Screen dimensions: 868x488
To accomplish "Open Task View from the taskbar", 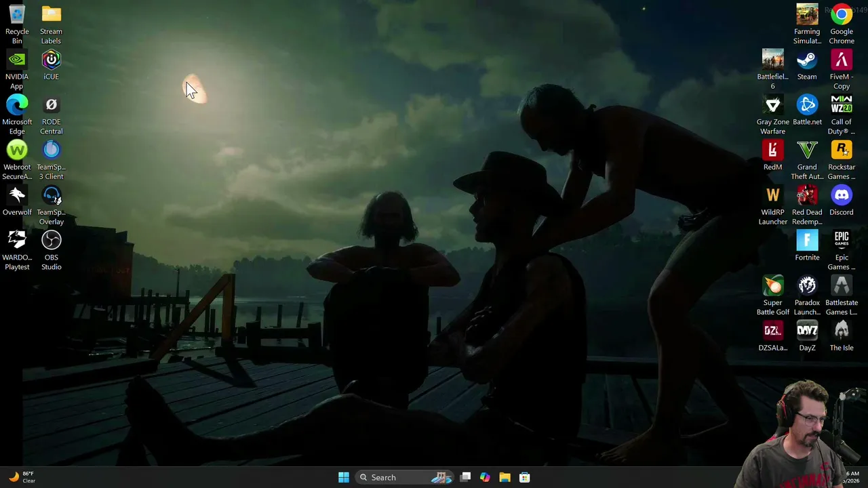I will pos(465,477).
